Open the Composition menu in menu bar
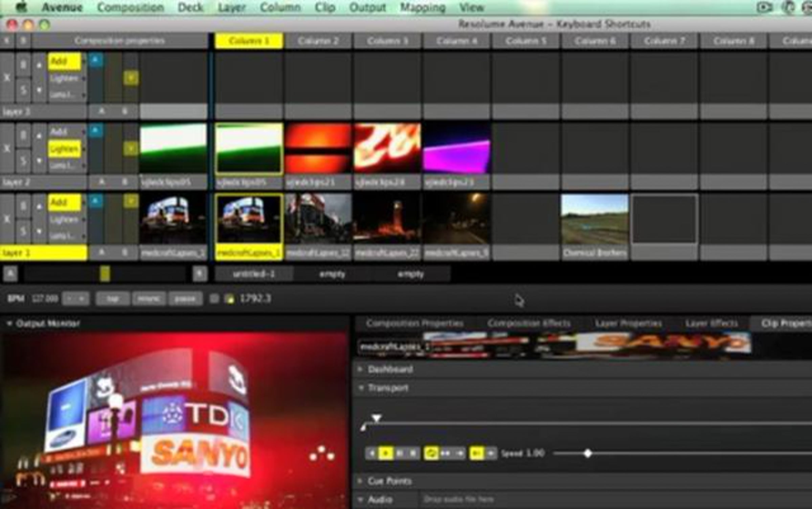 [130, 7]
